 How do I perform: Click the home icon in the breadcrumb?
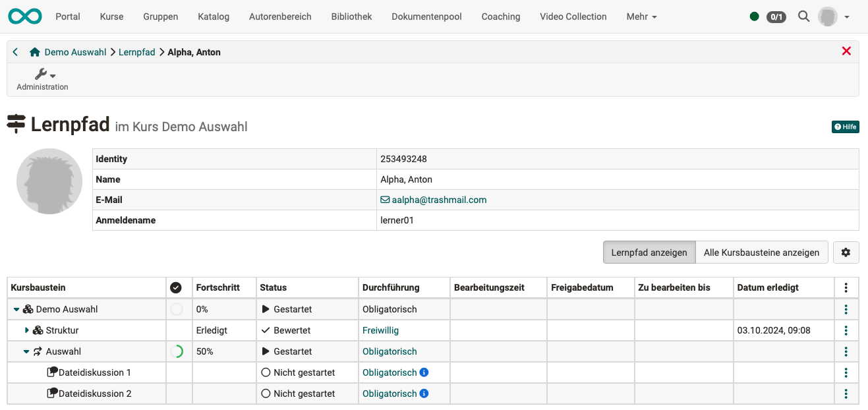(x=34, y=51)
